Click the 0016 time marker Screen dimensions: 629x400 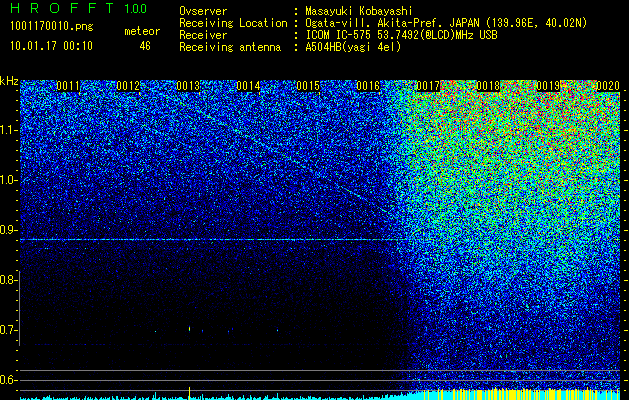(x=368, y=86)
